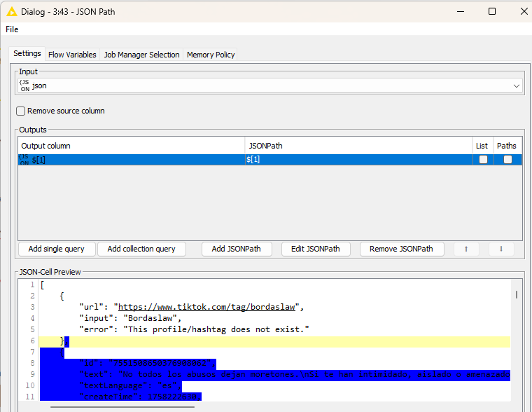Click the Edit JSONPath button
Image resolution: width=532 pixels, height=412 pixels.
315,249
